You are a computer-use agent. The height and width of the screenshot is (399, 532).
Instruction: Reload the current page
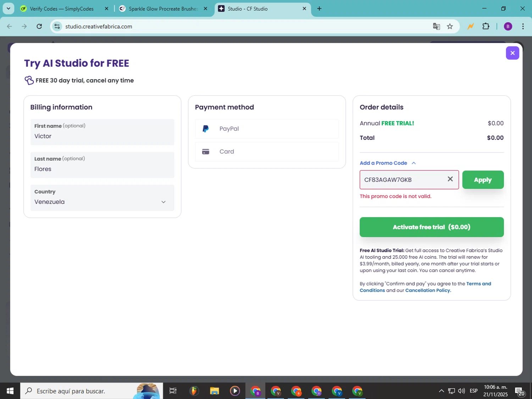pos(39,26)
